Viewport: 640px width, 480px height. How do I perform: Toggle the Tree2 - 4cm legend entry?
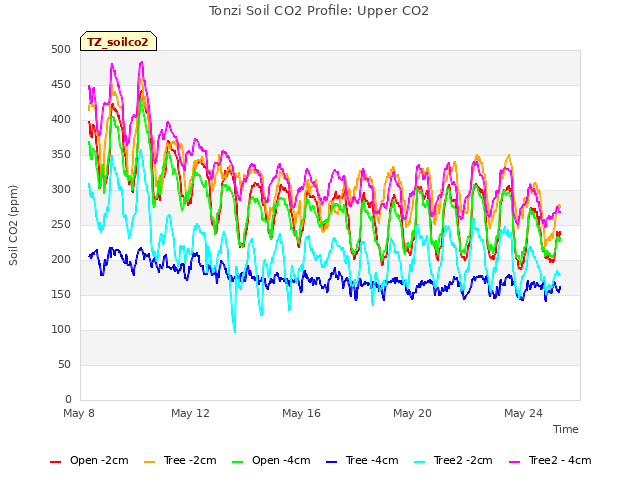pyautogui.click(x=550, y=460)
